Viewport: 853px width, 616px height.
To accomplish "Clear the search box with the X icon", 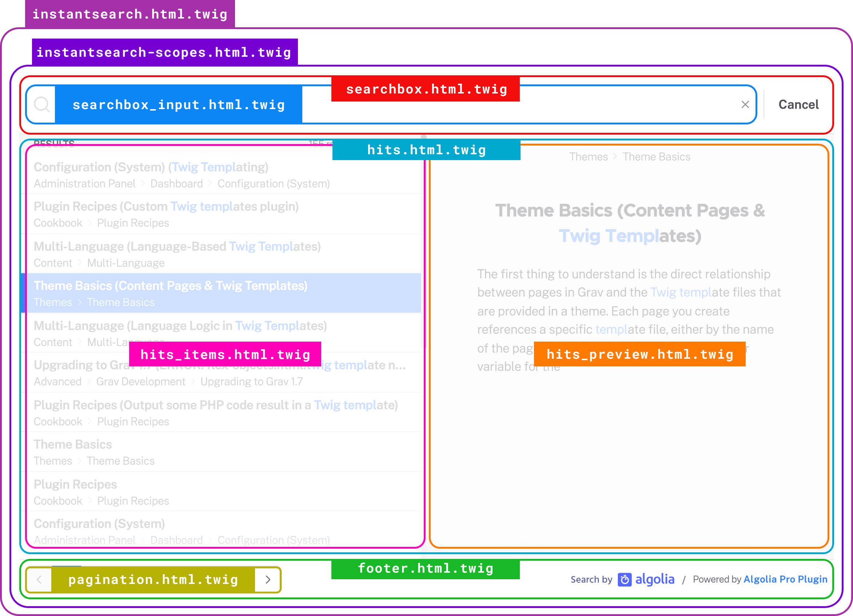I will [x=745, y=105].
